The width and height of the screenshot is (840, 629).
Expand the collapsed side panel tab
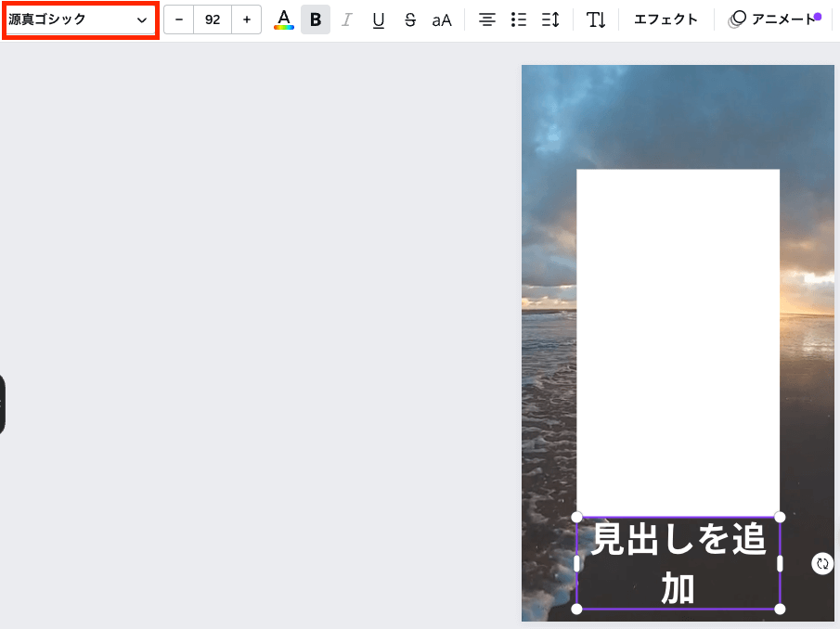click(x=2, y=404)
